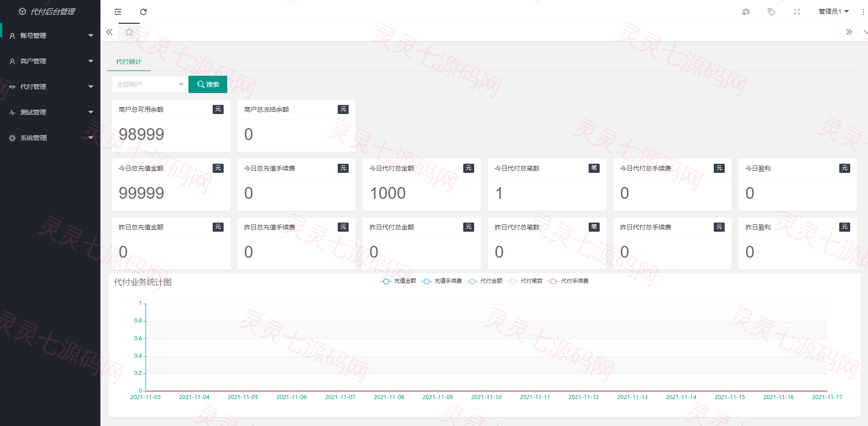Select the 代付统计 tab
The image size is (868, 426).
tap(129, 62)
